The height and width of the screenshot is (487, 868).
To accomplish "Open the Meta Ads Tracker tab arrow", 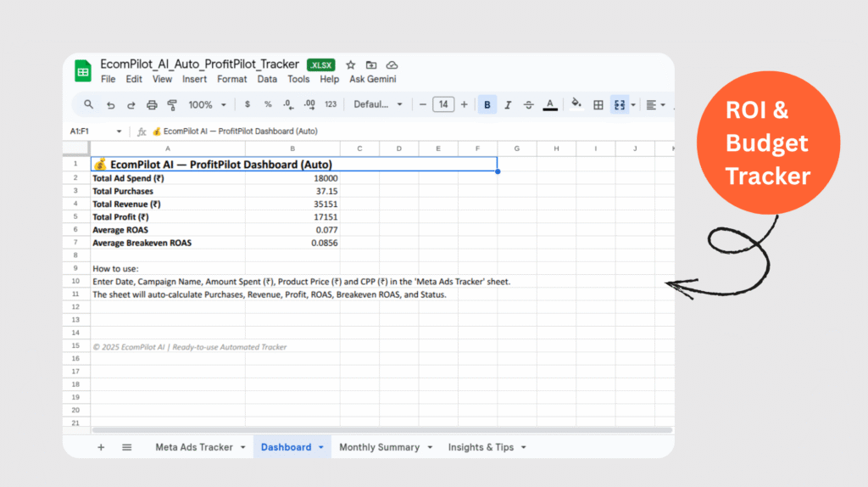I will click(243, 447).
